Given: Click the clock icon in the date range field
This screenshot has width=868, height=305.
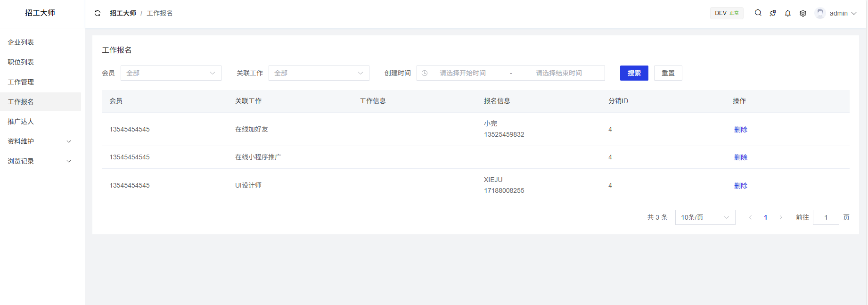Looking at the screenshot, I should (x=425, y=73).
